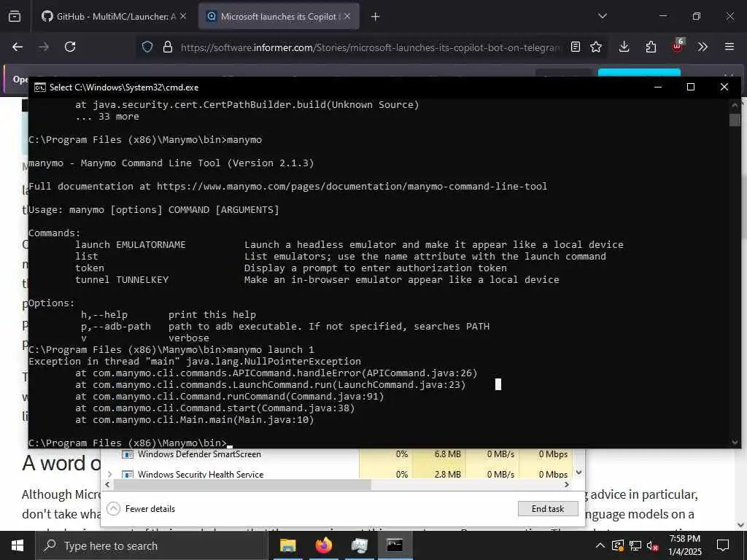Click Task Manager horizontal scrollbar thumb
This screenshot has width=747, height=560.
pos(242,484)
